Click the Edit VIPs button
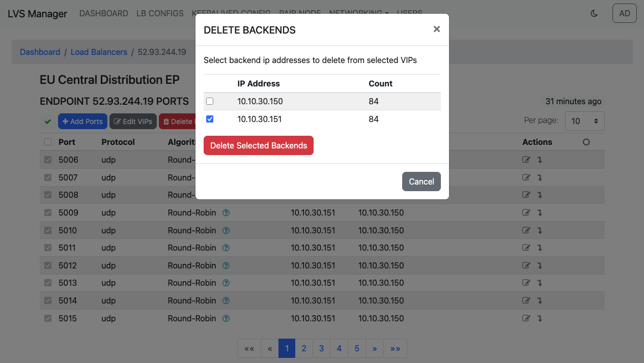Viewport: 644px width, 363px height. click(x=133, y=122)
